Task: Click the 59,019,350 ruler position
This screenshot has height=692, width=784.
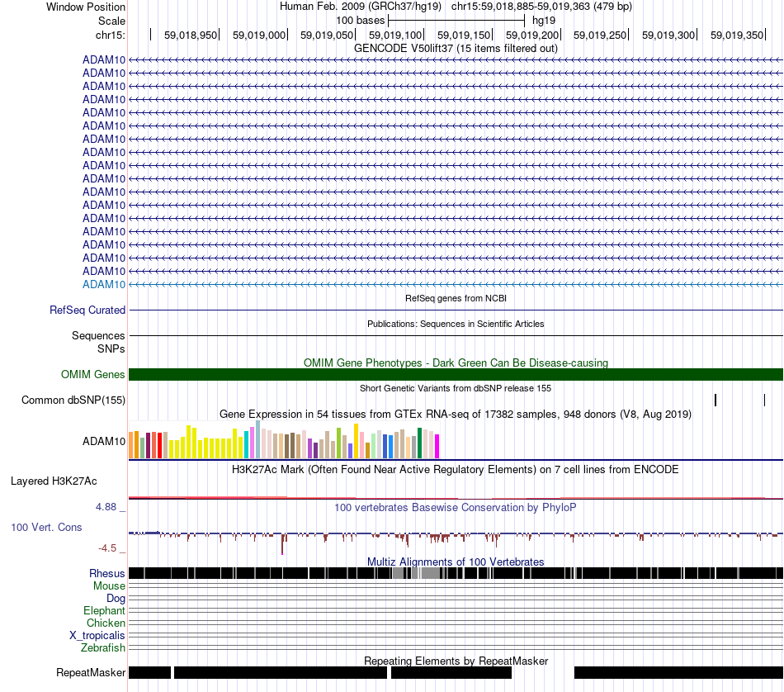Action: tap(737, 35)
